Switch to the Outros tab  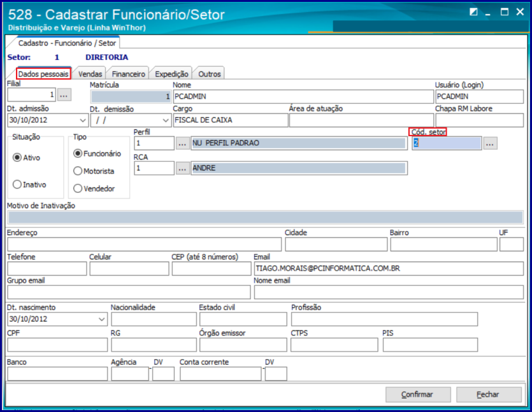(210, 74)
